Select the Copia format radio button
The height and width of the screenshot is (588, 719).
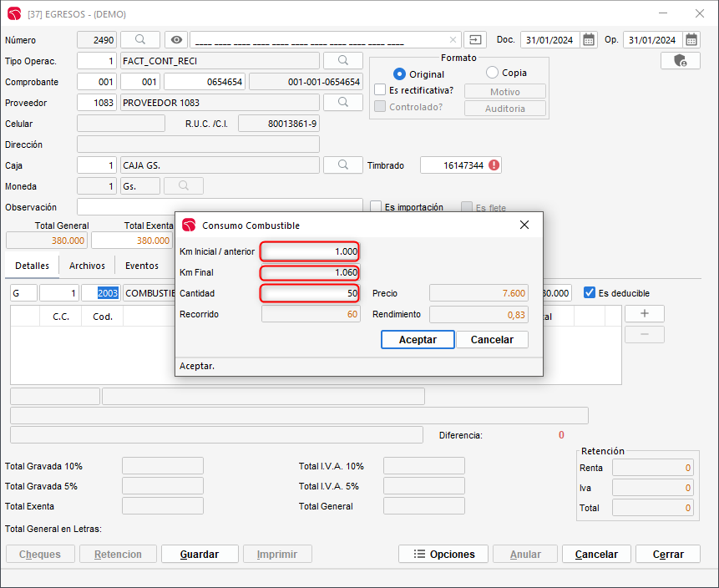(x=492, y=73)
